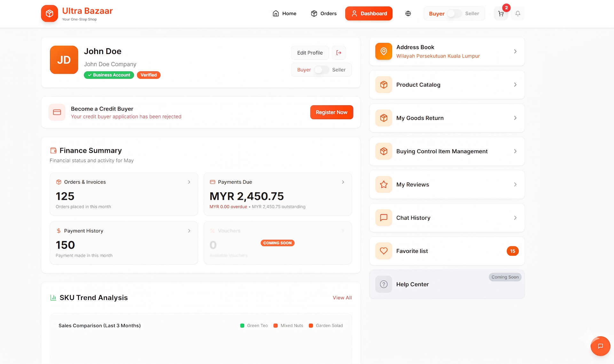Open the floating chat button

pyautogui.click(x=600, y=346)
